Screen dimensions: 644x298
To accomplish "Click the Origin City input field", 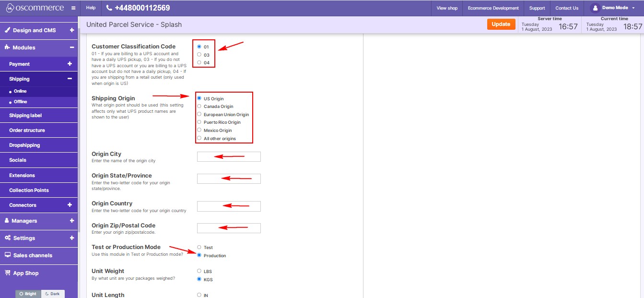I will (x=229, y=156).
